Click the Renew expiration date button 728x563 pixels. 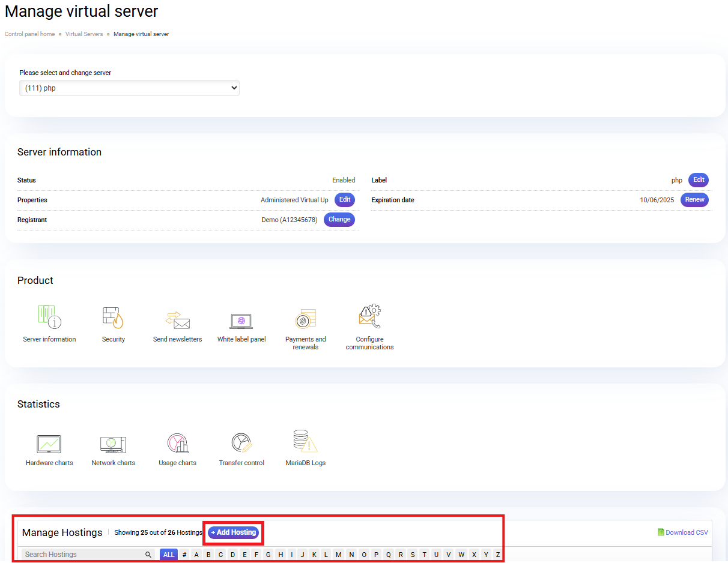click(694, 200)
